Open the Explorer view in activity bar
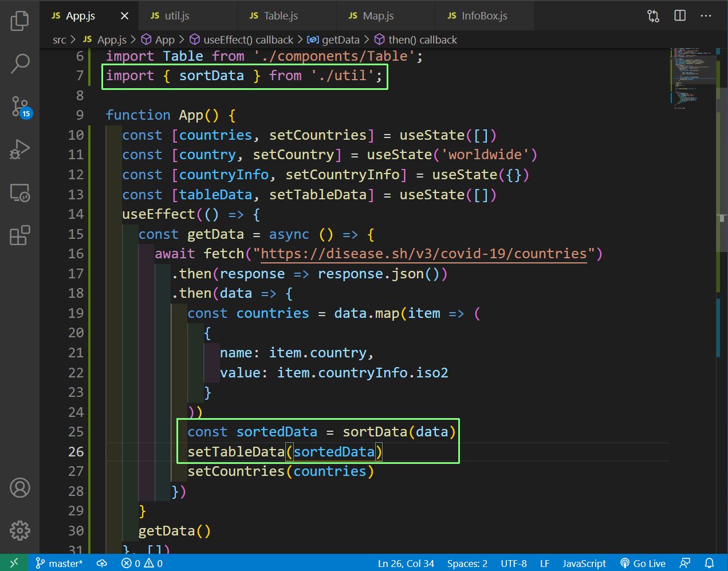 coord(19,21)
